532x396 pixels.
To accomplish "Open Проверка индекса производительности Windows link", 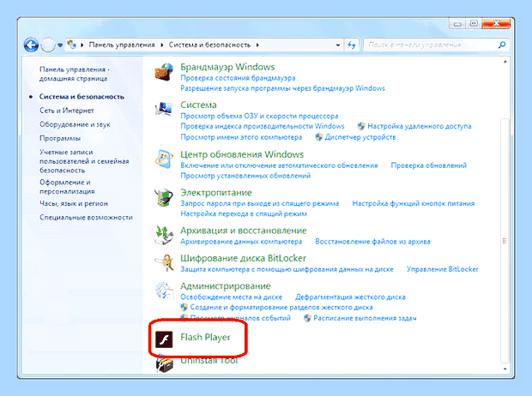I will pos(263,127).
